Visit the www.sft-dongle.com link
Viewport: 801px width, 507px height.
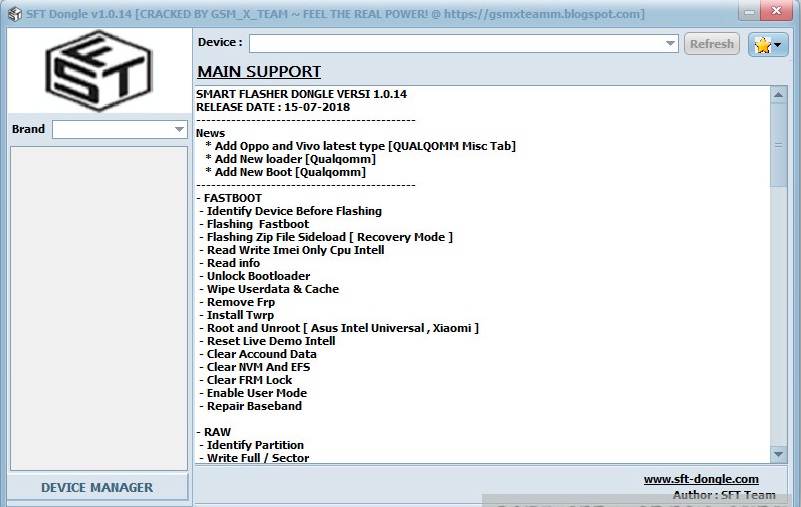pyautogui.click(x=701, y=479)
